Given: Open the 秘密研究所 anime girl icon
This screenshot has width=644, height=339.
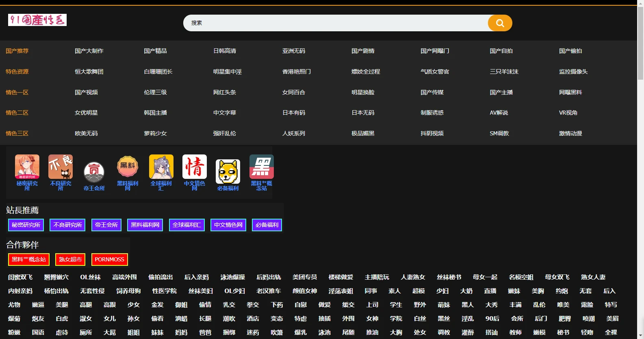Looking at the screenshot, I should coord(27,167).
